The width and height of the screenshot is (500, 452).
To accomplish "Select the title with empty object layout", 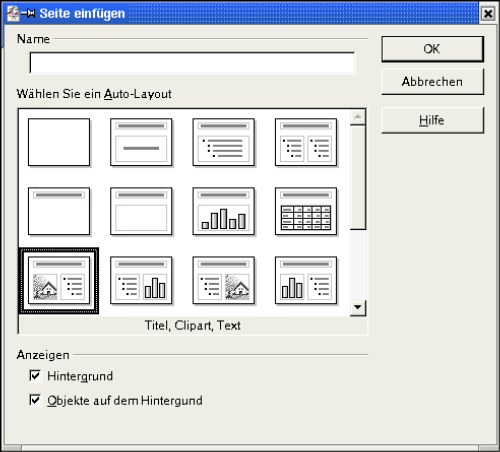I will tap(141, 211).
